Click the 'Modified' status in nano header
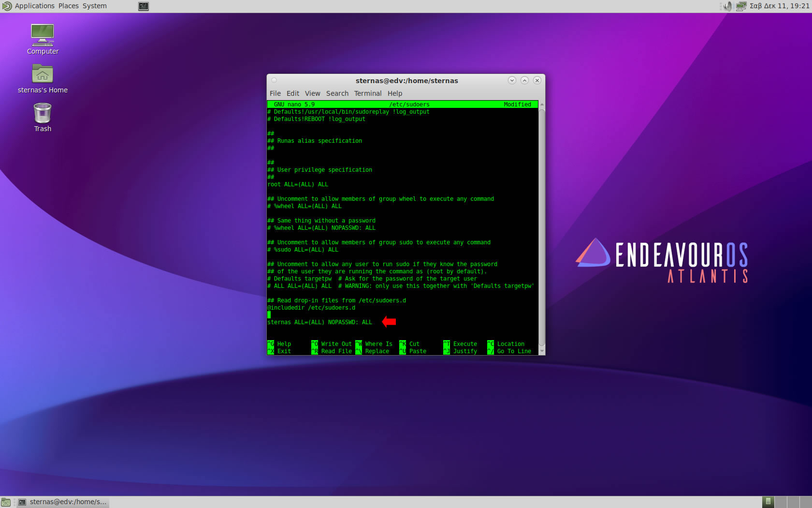The height and width of the screenshot is (508, 812). point(517,105)
